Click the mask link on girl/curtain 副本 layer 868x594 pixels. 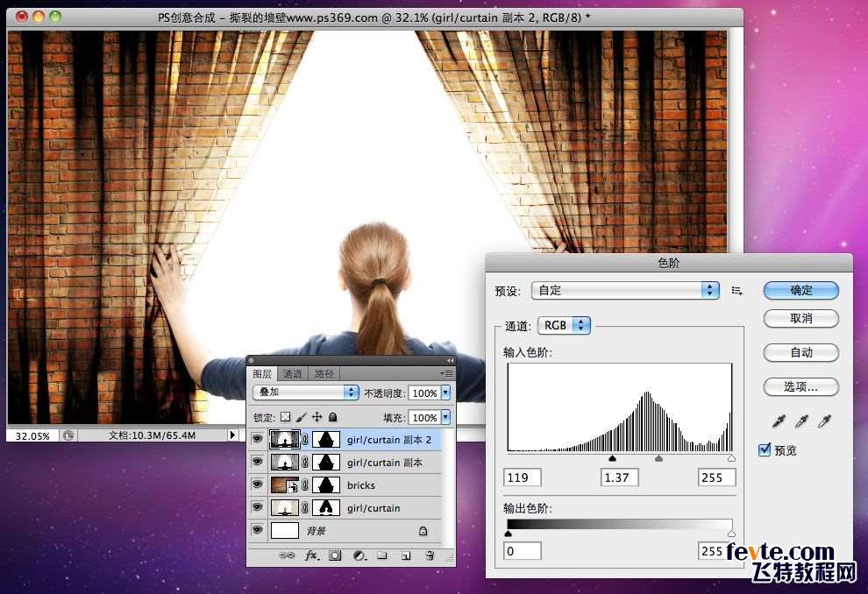click(305, 463)
